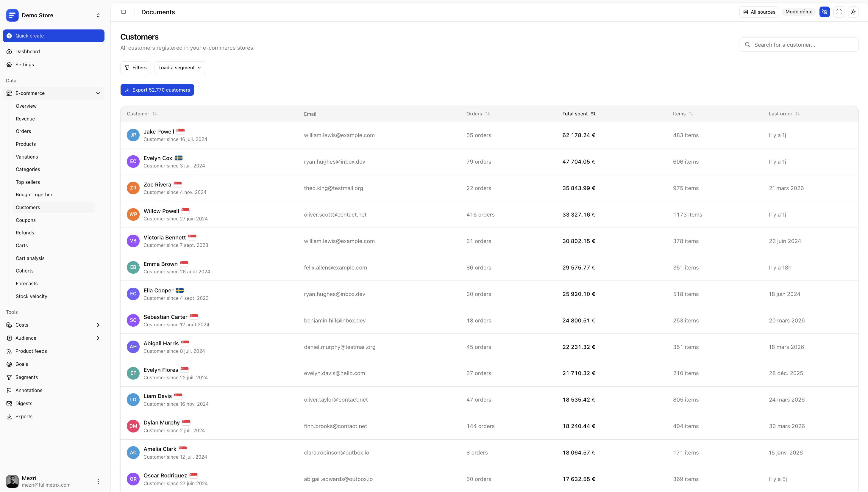
Task: Select Customers in the E-commerce menu
Action: 28,207
